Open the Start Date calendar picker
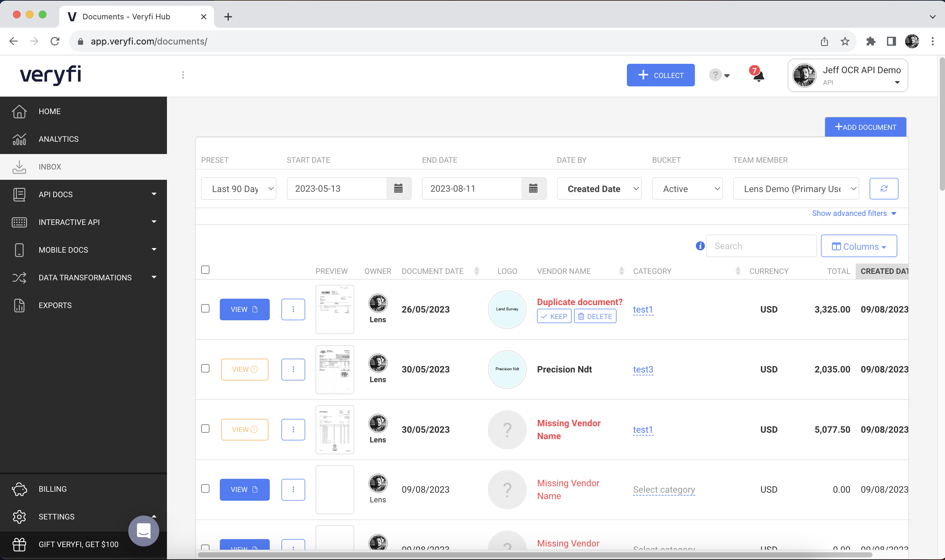The width and height of the screenshot is (945, 560). coord(398,189)
